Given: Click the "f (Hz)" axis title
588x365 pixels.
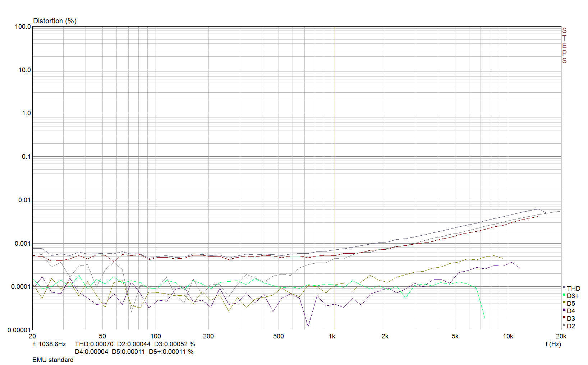Looking at the screenshot, I should coord(553,344).
